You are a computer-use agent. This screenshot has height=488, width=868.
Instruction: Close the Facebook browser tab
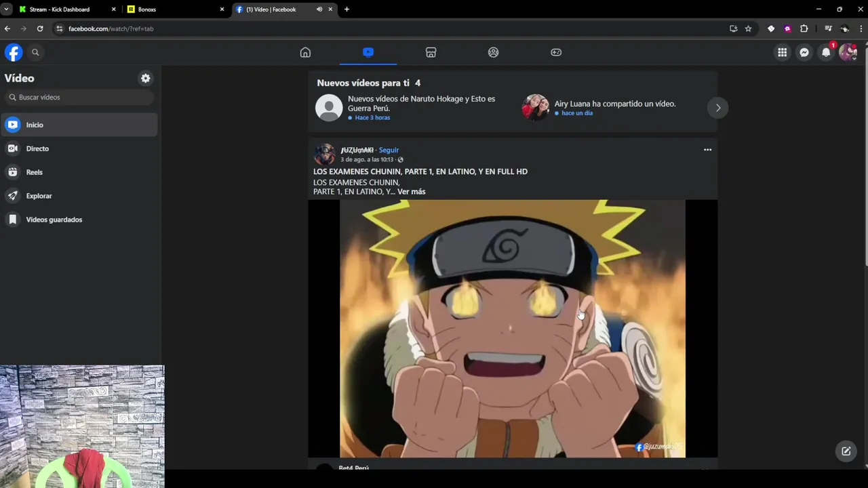point(330,9)
